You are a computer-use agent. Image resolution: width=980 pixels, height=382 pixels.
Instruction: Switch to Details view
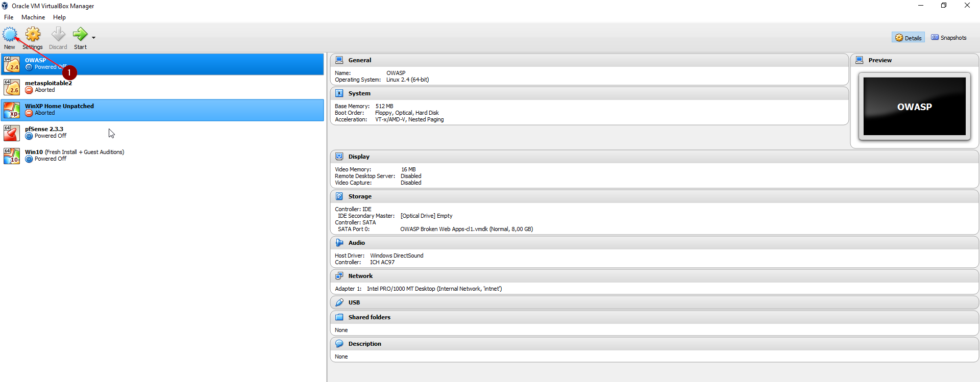click(x=908, y=38)
